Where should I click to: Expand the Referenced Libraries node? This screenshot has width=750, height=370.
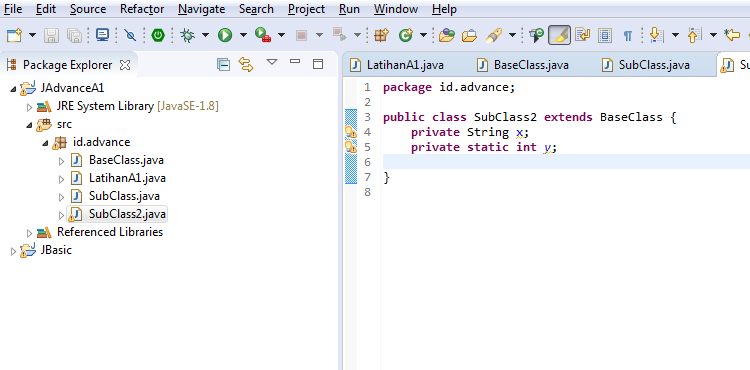point(30,233)
